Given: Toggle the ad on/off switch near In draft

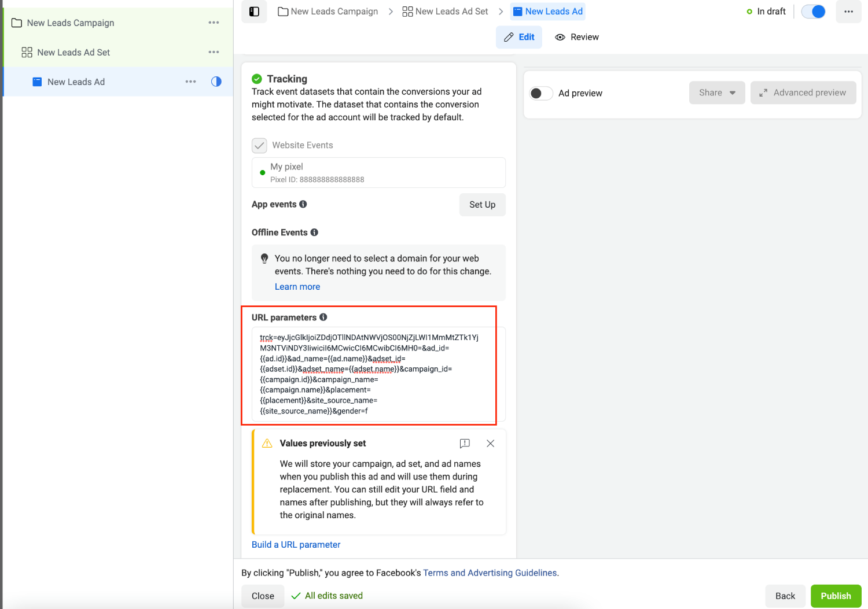Looking at the screenshot, I should 814,12.
